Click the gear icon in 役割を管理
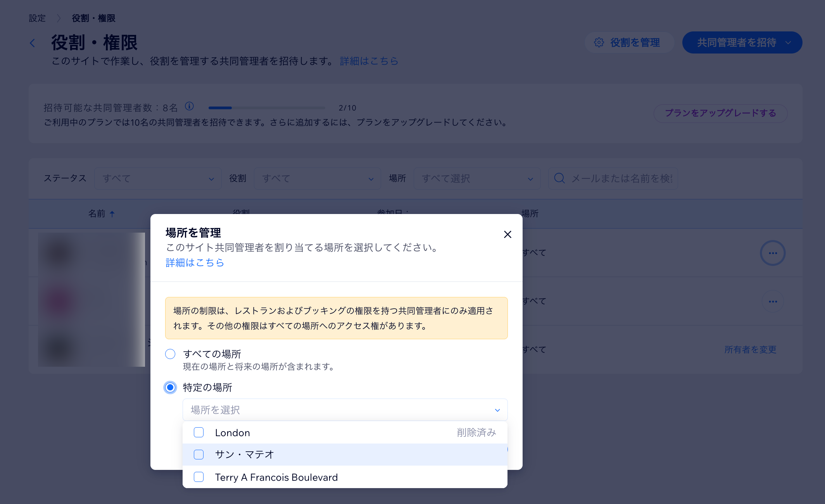Screen dimensions: 825x504 [x=599, y=43]
